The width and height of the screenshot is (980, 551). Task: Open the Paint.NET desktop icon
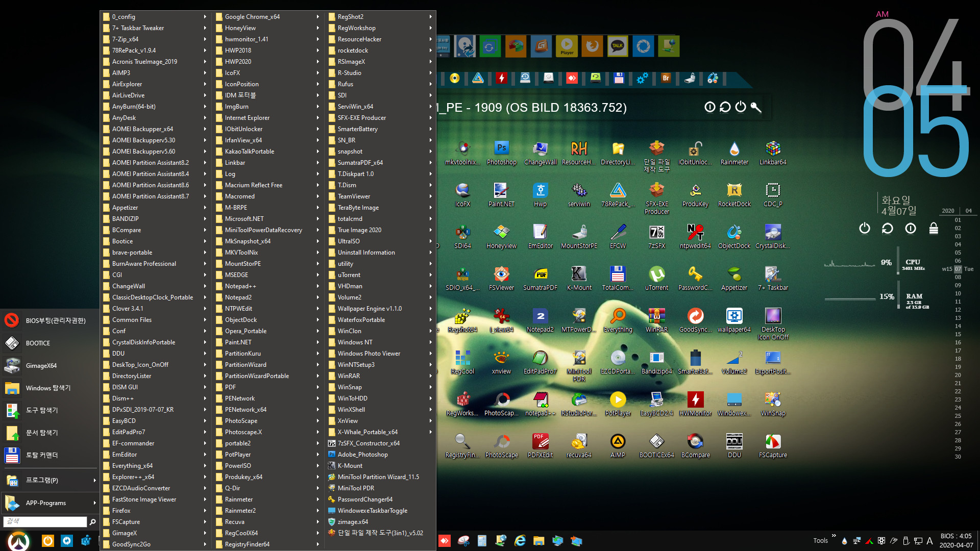[501, 195]
